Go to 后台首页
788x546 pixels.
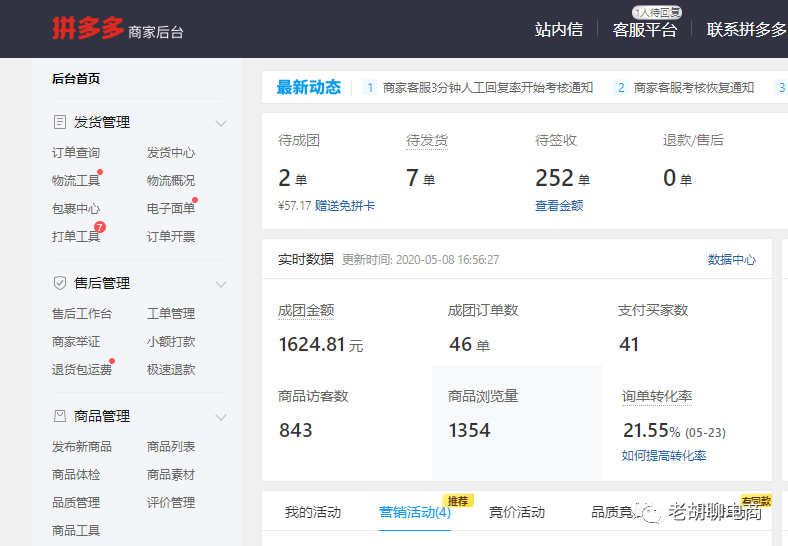(x=76, y=78)
